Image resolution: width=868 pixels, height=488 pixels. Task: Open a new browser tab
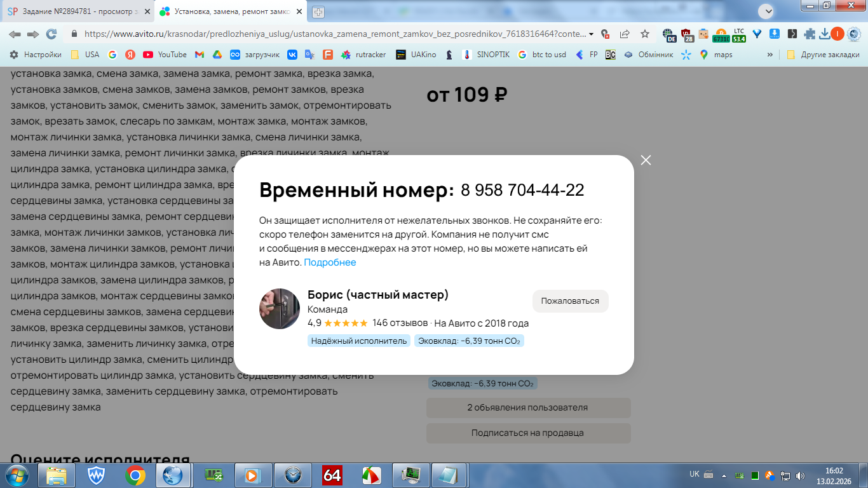pyautogui.click(x=318, y=11)
